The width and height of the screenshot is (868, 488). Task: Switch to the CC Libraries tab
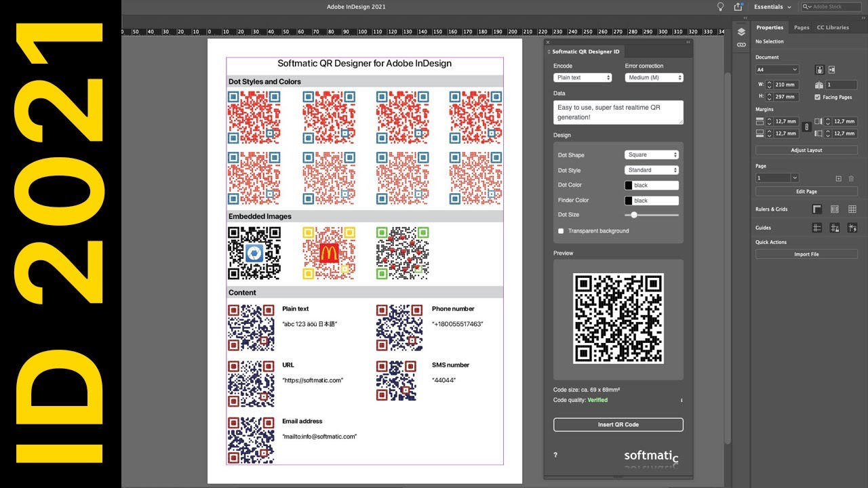(x=833, y=28)
